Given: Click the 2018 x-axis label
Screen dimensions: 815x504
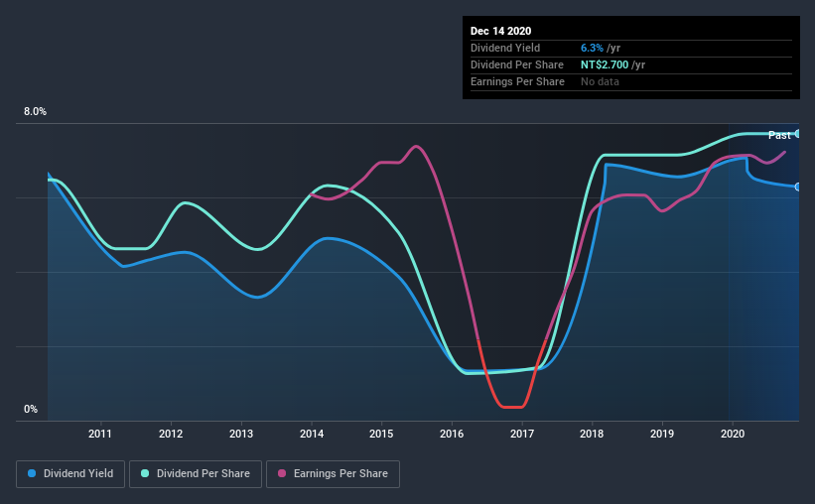Looking at the screenshot, I should click(x=592, y=434).
